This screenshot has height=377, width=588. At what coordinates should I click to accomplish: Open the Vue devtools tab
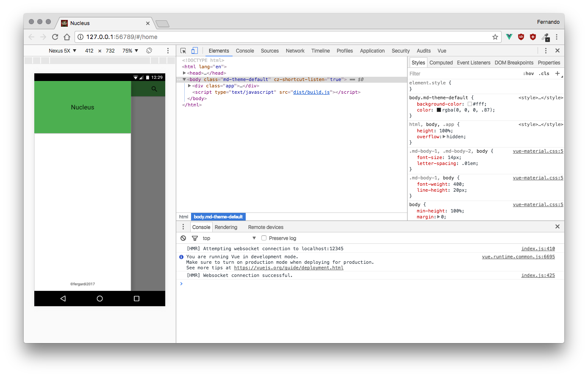(442, 50)
